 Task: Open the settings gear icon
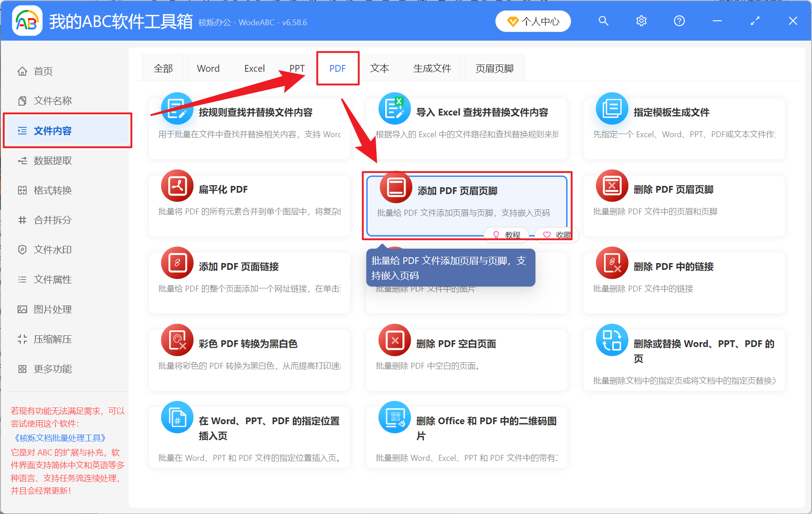(641, 21)
